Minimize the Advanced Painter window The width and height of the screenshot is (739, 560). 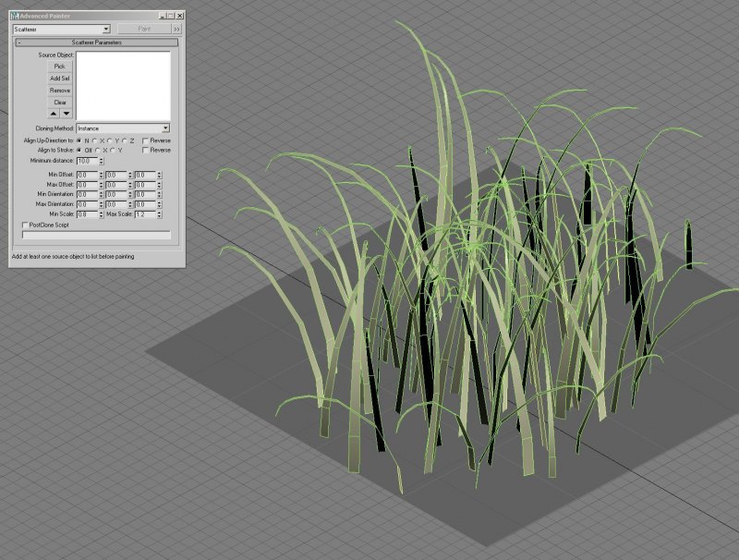click(x=163, y=16)
